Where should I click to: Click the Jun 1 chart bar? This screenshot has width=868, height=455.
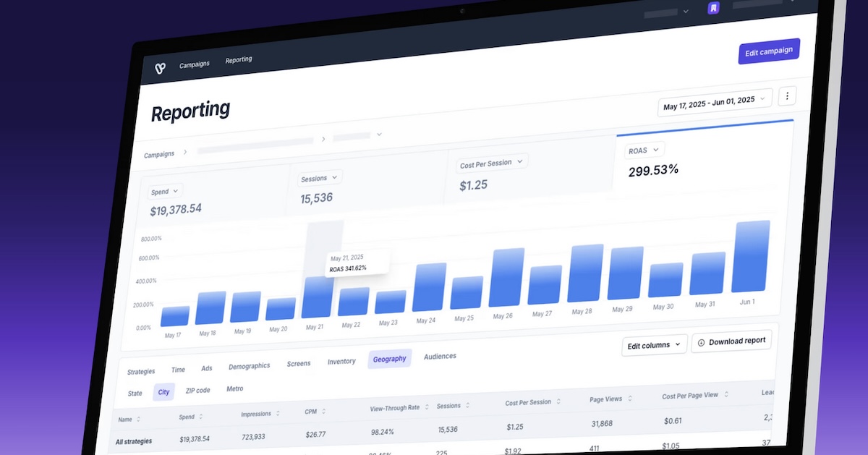[x=752, y=256]
